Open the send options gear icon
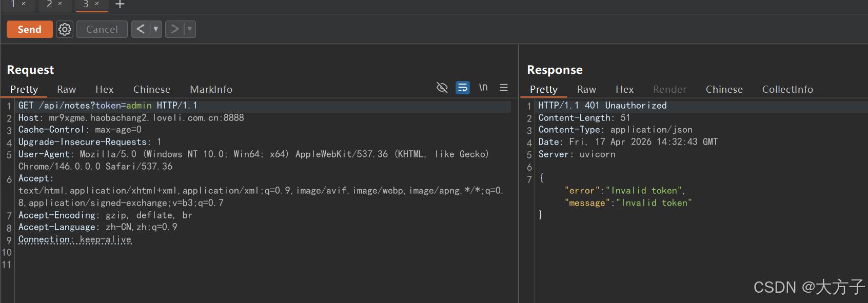The image size is (868, 303). [x=65, y=29]
